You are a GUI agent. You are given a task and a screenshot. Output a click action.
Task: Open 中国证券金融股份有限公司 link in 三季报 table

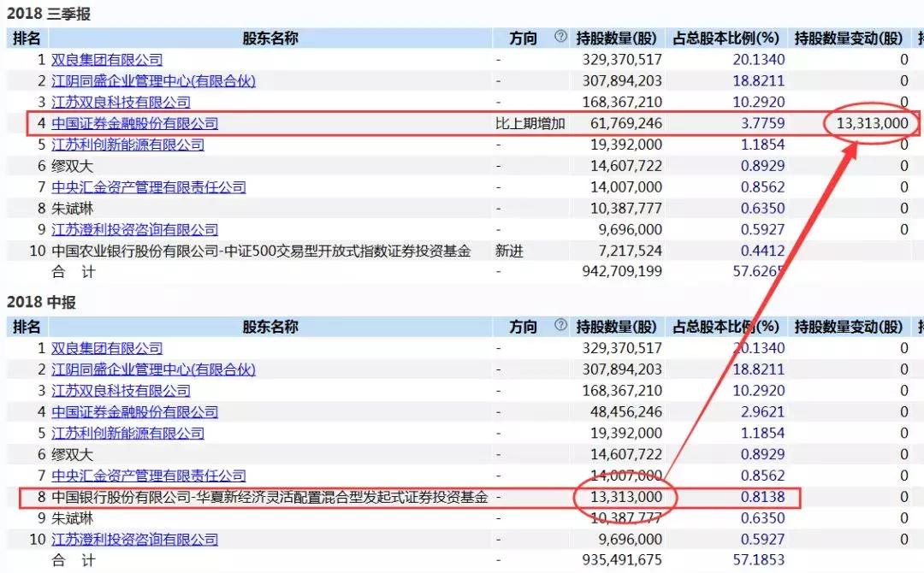pyautogui.click(x=134, y=123)
